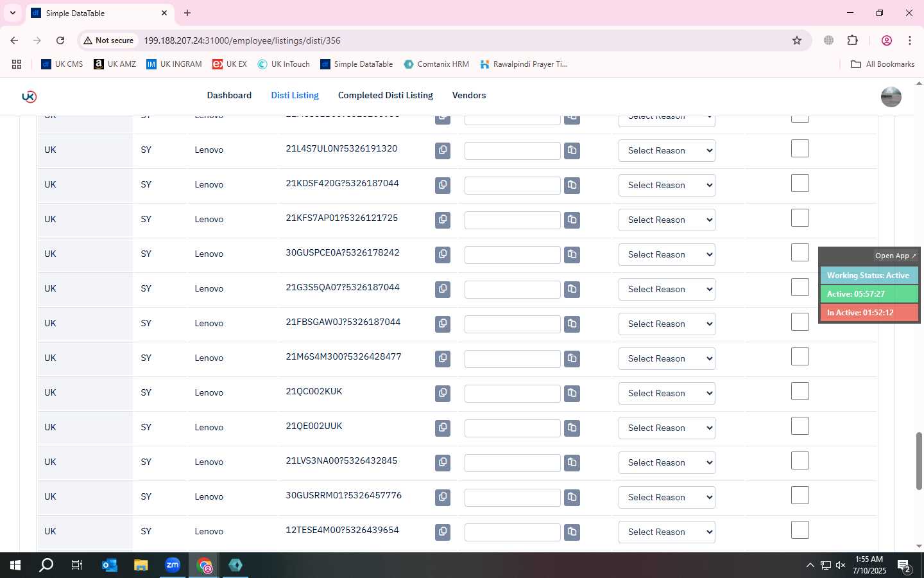
Task: Copy SKU 21G3S5QA07?5326187044 using copy icon
Action: 443,289
